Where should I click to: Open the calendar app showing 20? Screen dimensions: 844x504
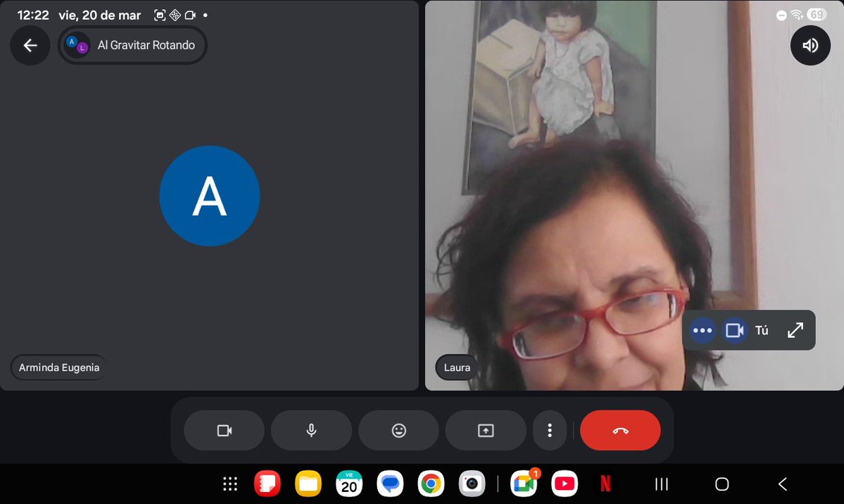coord(349,484)
